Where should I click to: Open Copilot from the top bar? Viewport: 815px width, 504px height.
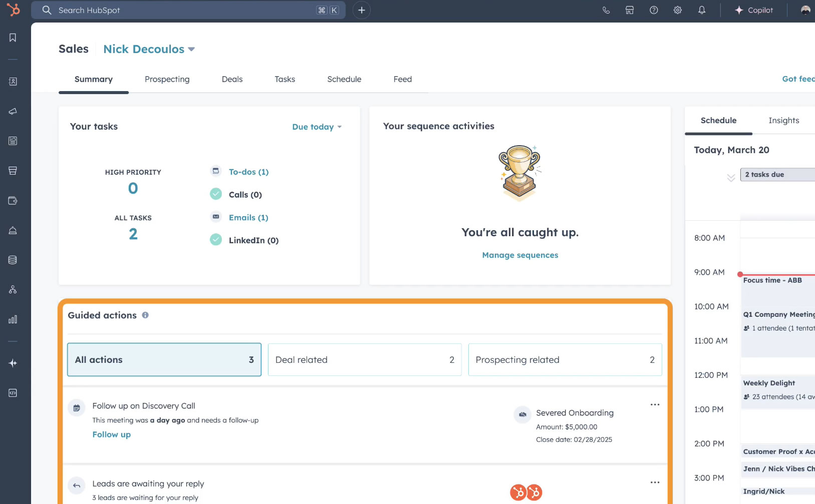click(754, 10)
